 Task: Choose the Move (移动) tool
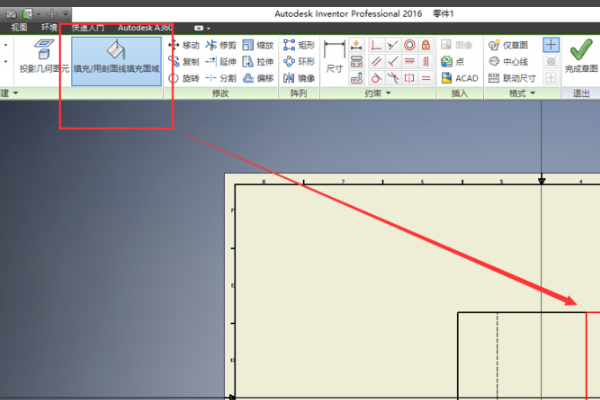(x=184, y=45)
